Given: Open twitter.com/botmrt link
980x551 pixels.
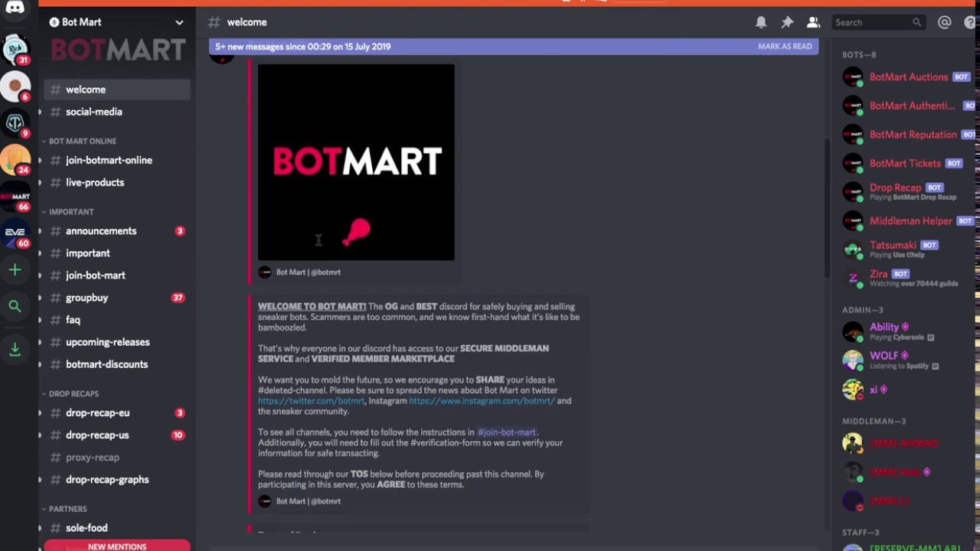Looking at the screenshot, I should pyautogui.click(x=311, y=400).
